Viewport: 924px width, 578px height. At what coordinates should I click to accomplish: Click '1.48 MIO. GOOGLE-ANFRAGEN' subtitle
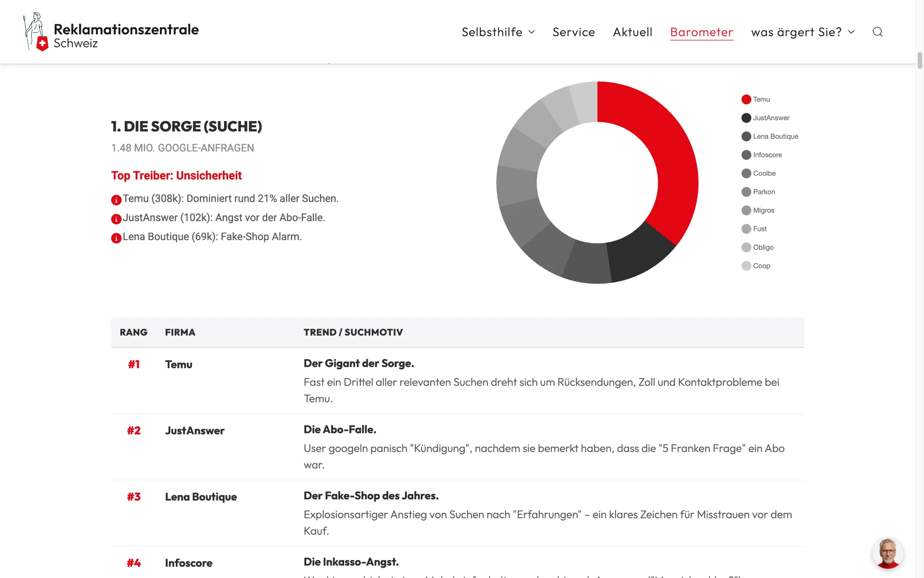tap(182, 148)
